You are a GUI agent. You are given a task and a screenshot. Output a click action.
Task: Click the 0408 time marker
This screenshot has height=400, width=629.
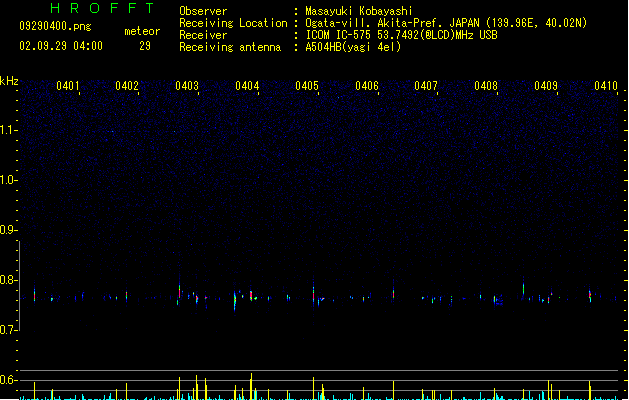coord(486,86)
